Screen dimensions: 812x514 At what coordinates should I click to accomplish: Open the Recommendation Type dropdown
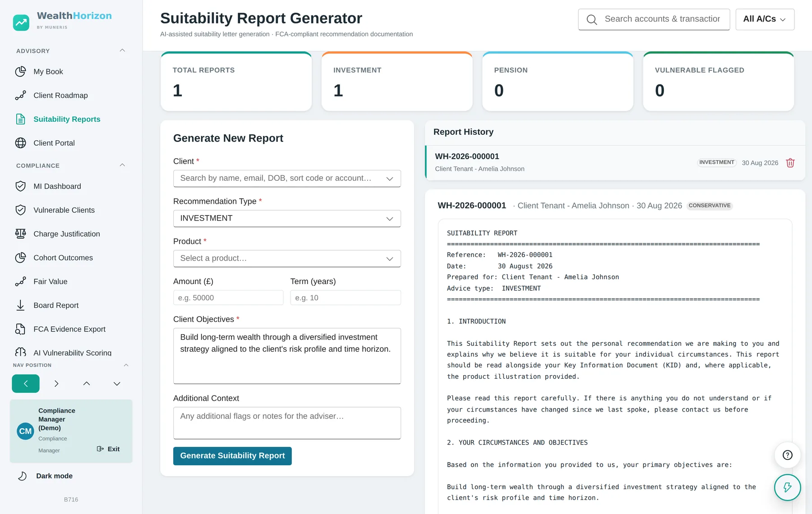point(287,218)
